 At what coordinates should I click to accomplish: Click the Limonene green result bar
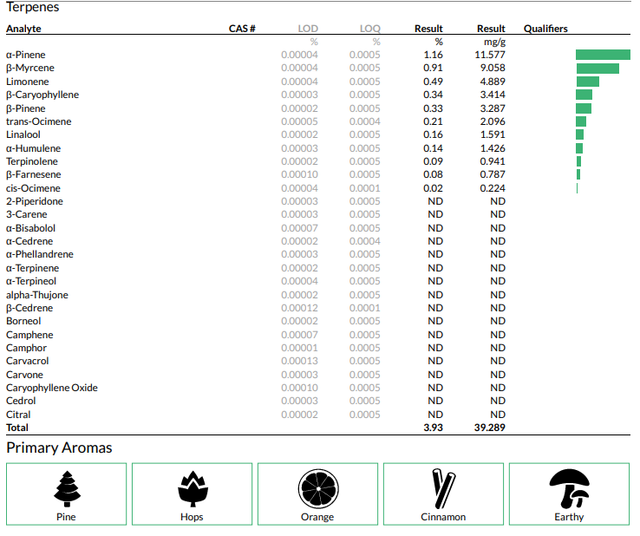(x=587, y=82)
